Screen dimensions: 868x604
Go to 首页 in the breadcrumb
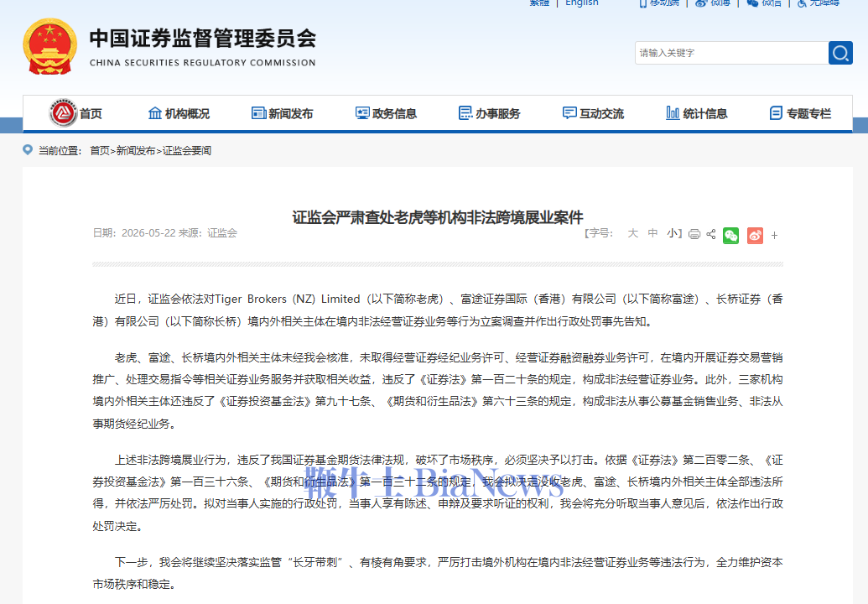point(100,151)
